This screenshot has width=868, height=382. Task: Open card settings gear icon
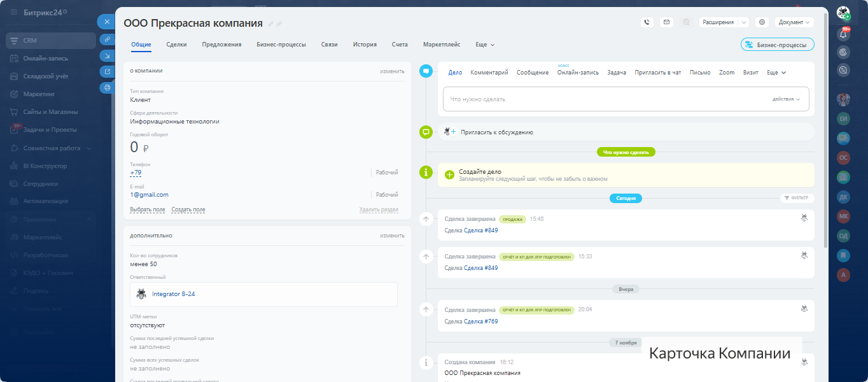pos(762,22)
